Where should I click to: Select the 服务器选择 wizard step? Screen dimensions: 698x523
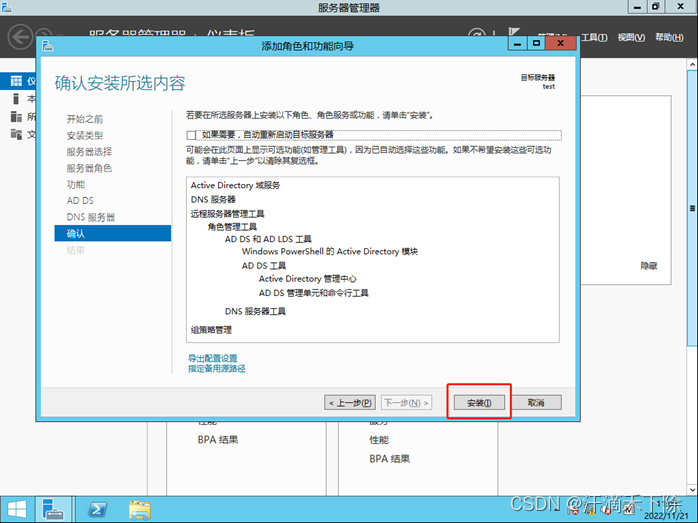(x=89, y=152)
